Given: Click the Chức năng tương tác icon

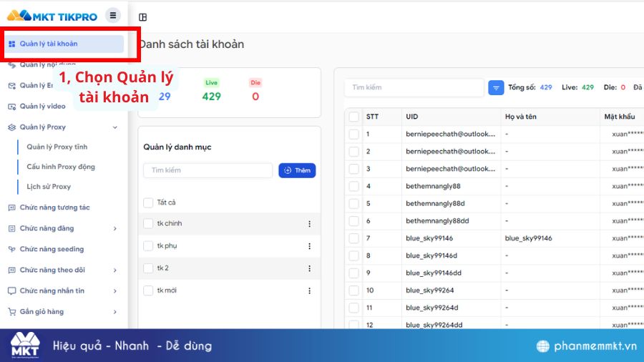Looking at the screenshot, I should [12, 207].
